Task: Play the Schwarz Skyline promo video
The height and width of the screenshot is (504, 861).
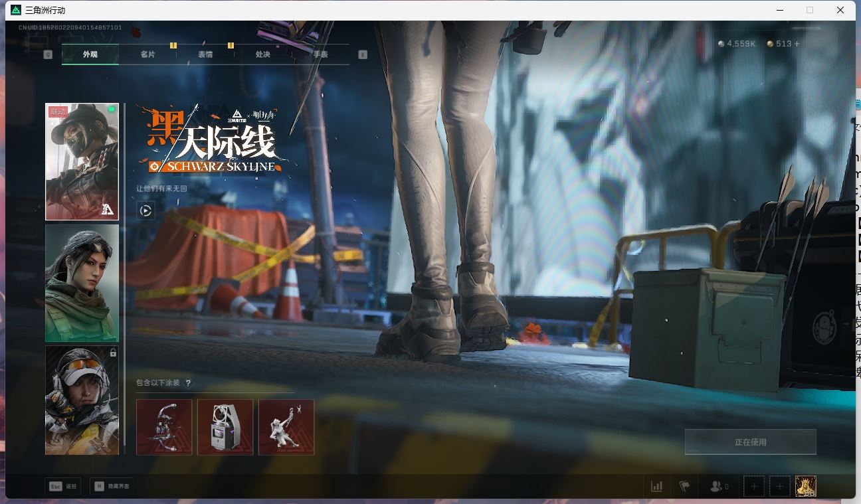Action: tap(145, 210)
